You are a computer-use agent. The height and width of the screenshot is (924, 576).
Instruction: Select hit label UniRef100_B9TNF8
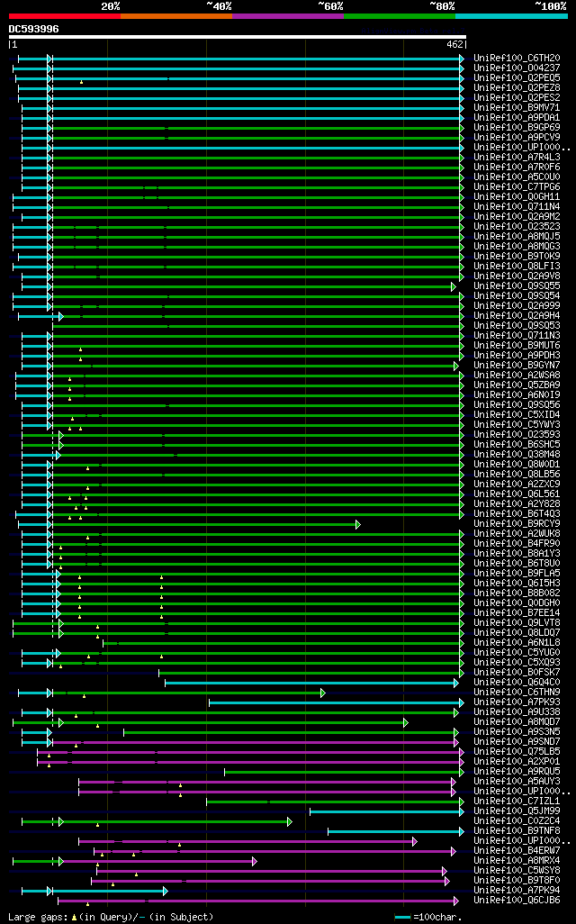(517, 831)
